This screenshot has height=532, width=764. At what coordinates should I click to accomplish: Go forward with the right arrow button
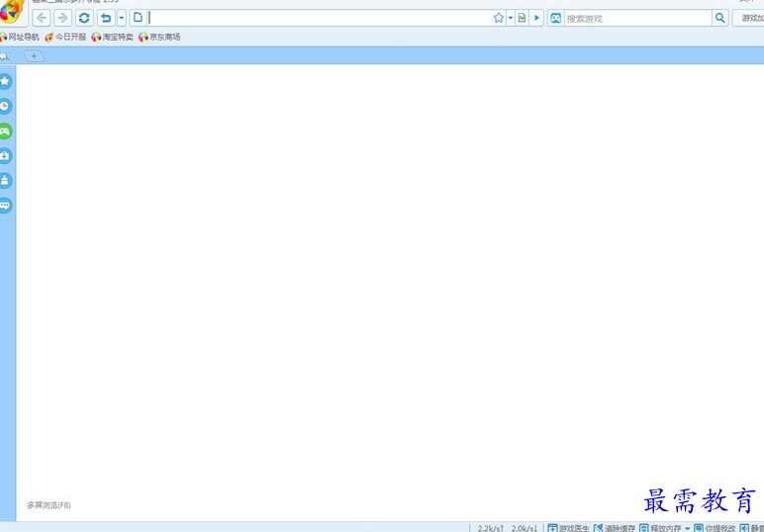pyautogui.click(x=62, y=19)
